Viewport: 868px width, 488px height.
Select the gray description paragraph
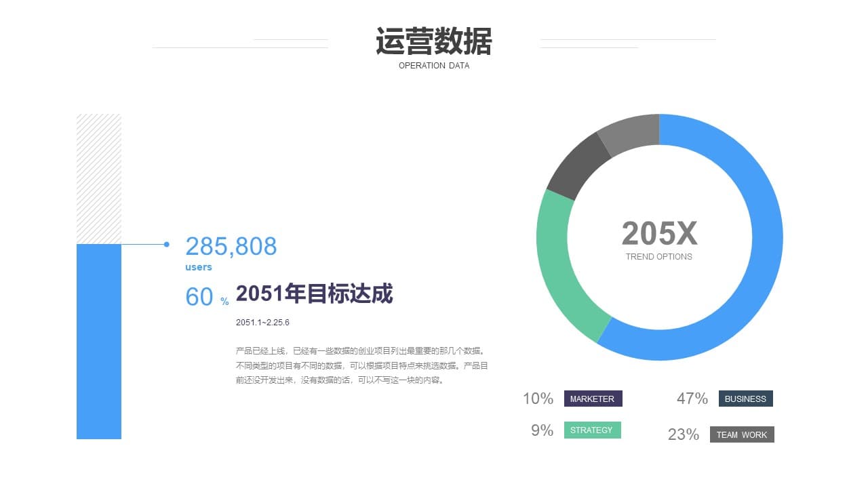tap(361, 365)
